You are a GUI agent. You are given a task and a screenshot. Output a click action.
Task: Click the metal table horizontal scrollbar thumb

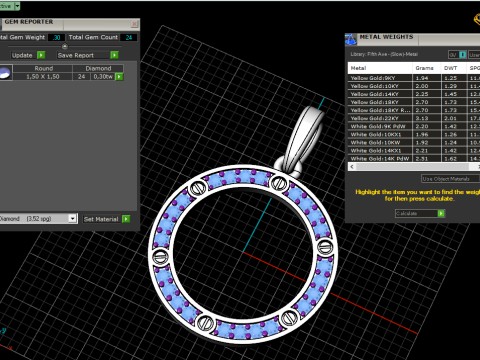[x=412, y=167]
